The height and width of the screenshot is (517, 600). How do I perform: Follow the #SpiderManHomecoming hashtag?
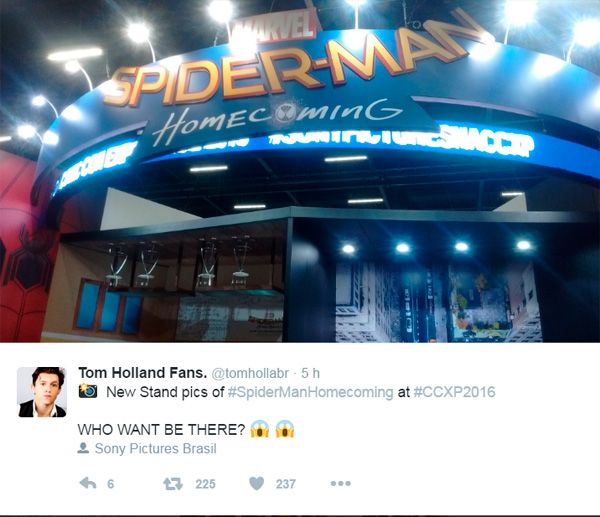point(310,392)
